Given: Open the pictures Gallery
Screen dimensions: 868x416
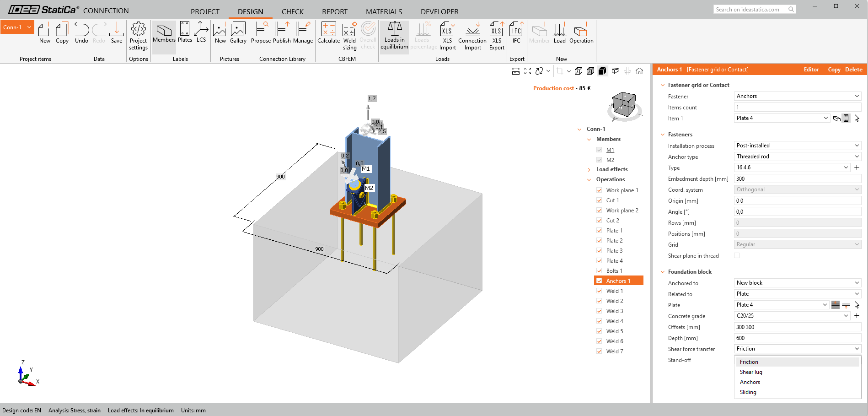Looking at the screenshot, I should 238,32.
